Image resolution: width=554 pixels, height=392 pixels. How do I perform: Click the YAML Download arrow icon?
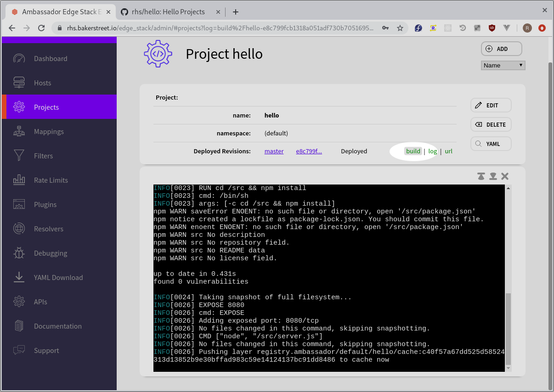19,277
